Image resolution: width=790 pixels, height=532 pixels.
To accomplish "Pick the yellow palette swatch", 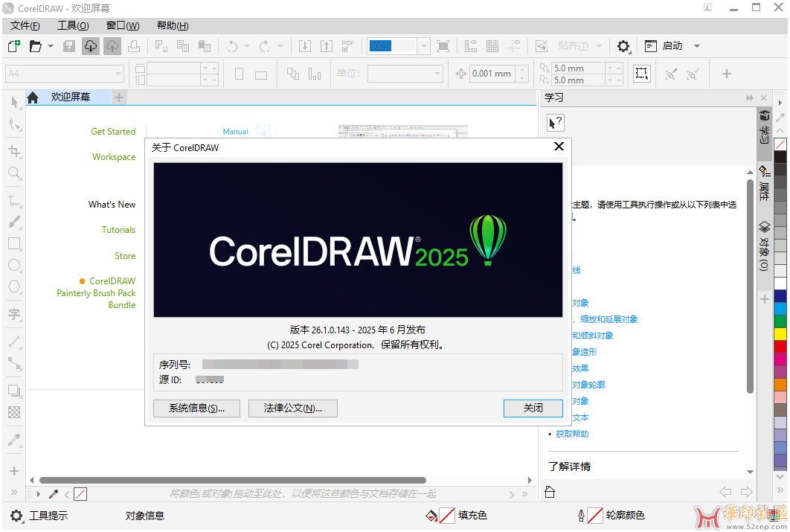I will pyautogui.click(x=780, y=333).
